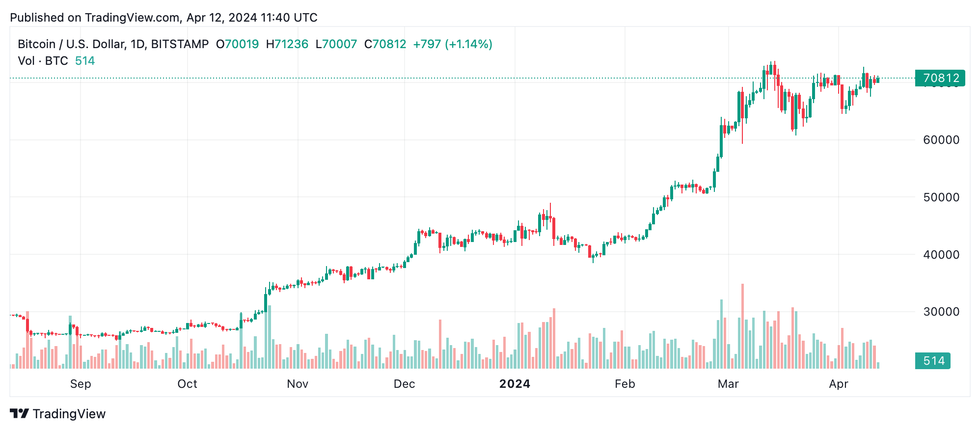Click the high price value H71236

tap(287, 44)
